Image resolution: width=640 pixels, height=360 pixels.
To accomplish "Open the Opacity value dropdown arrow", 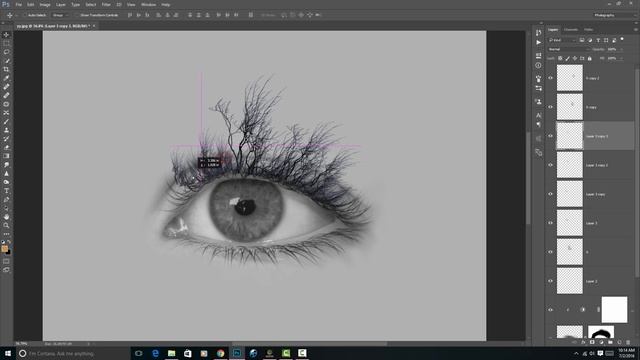I will click(x=622, y=49).
